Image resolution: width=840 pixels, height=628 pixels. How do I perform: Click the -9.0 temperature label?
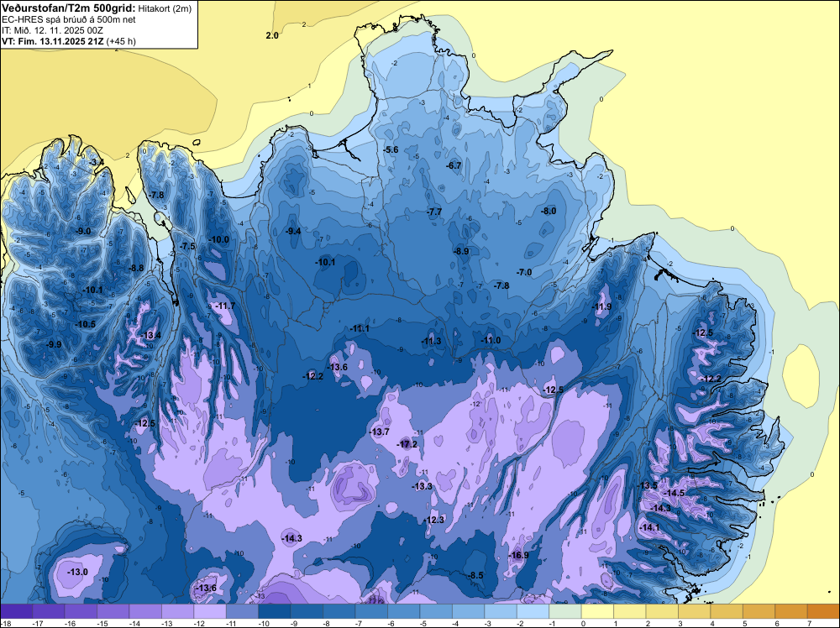point(83,231)
